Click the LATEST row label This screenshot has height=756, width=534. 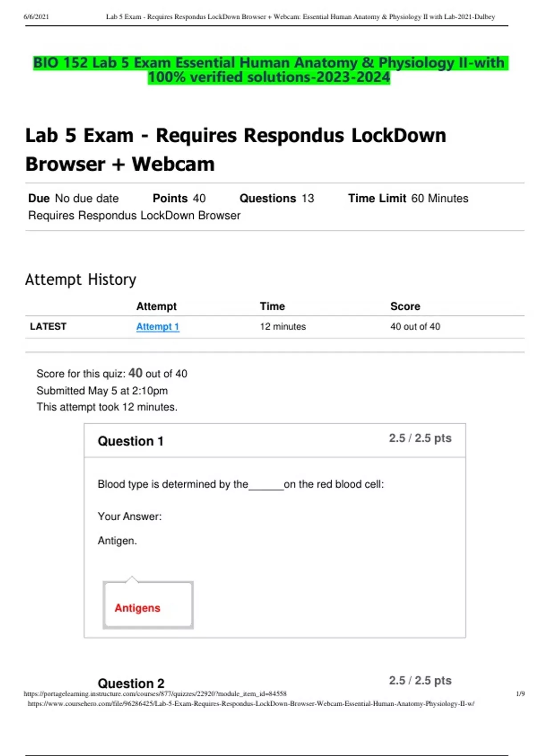click(x=48, y=326)
